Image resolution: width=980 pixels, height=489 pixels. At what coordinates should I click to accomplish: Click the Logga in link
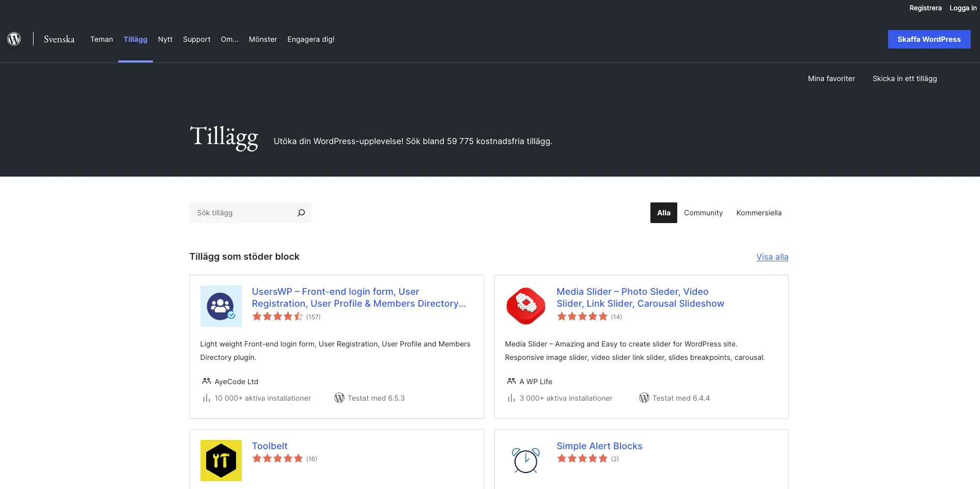pyautogui.click(x=963, y=8)
